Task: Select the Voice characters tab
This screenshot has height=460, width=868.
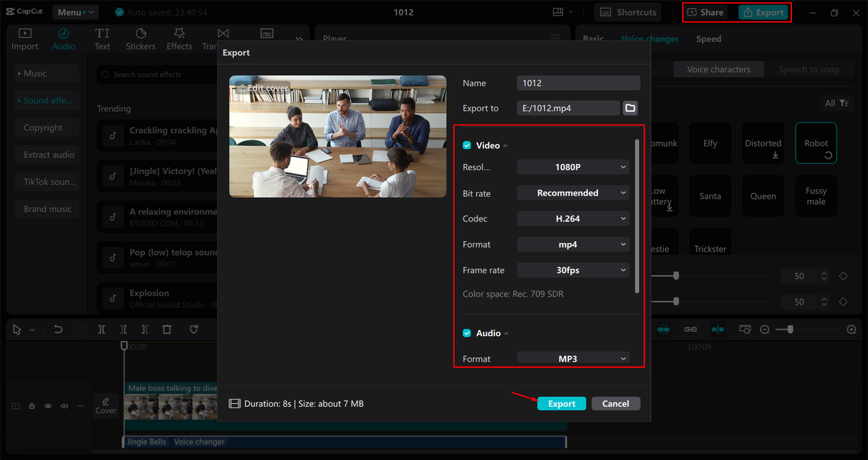Action: point(719,69)
